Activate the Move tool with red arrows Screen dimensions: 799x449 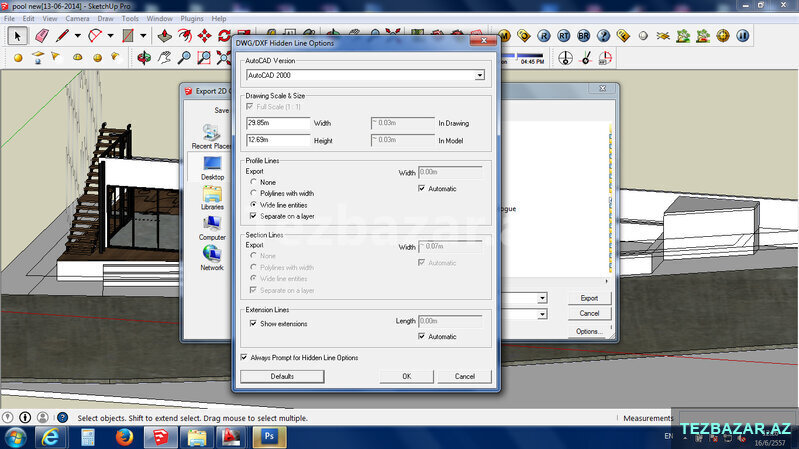coord(204,36)
